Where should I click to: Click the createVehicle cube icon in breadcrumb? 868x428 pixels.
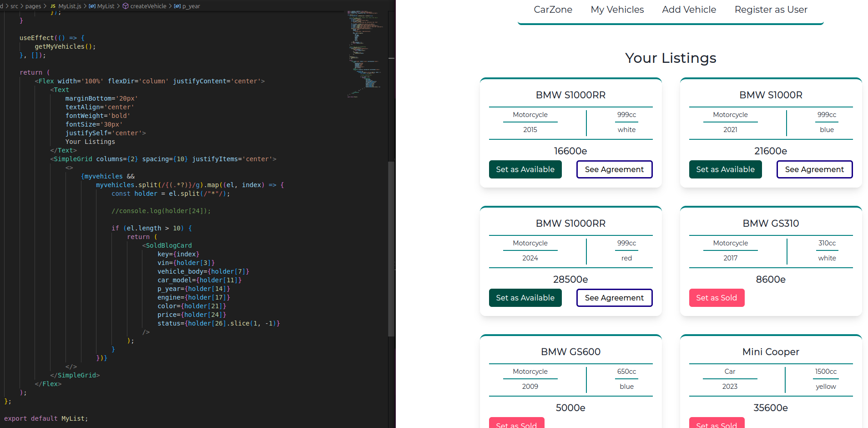[x=126, y=6]
